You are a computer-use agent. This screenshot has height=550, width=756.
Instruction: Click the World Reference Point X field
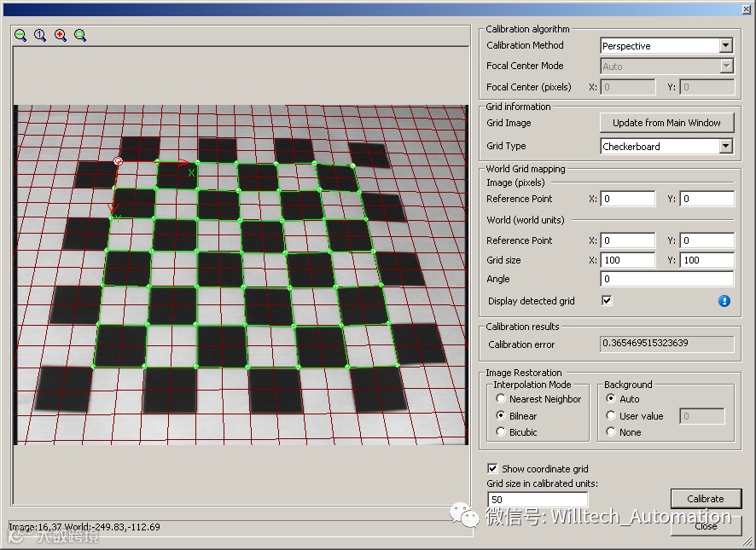[628, 240]
